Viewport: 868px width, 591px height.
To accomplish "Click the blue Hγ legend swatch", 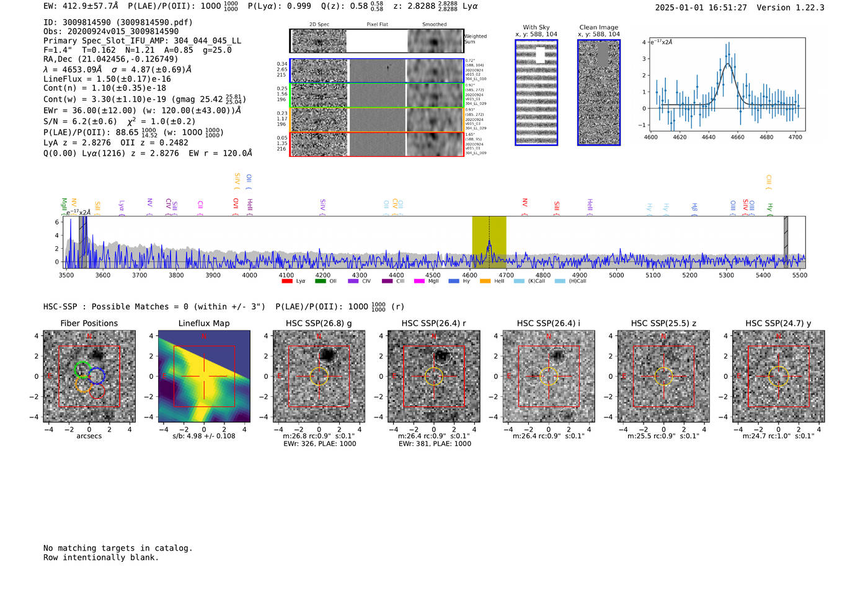I will [x=454, y=281].
